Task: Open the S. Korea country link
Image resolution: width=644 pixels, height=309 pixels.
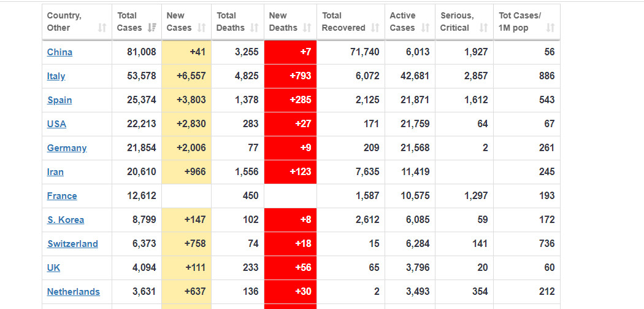Action: pos(66,220)
